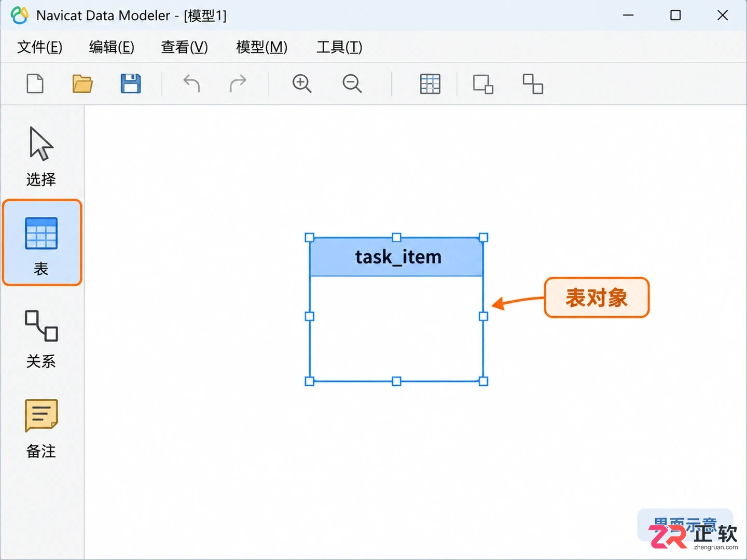Click the grid table toolbar icon
Viewport: 747px width, 560px height.
430,84
